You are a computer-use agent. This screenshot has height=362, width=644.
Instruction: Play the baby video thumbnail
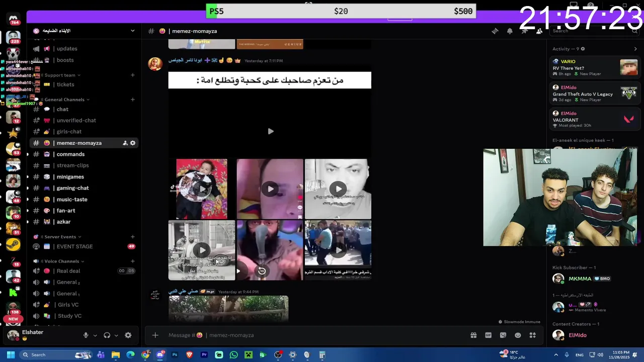coord(202,189)
